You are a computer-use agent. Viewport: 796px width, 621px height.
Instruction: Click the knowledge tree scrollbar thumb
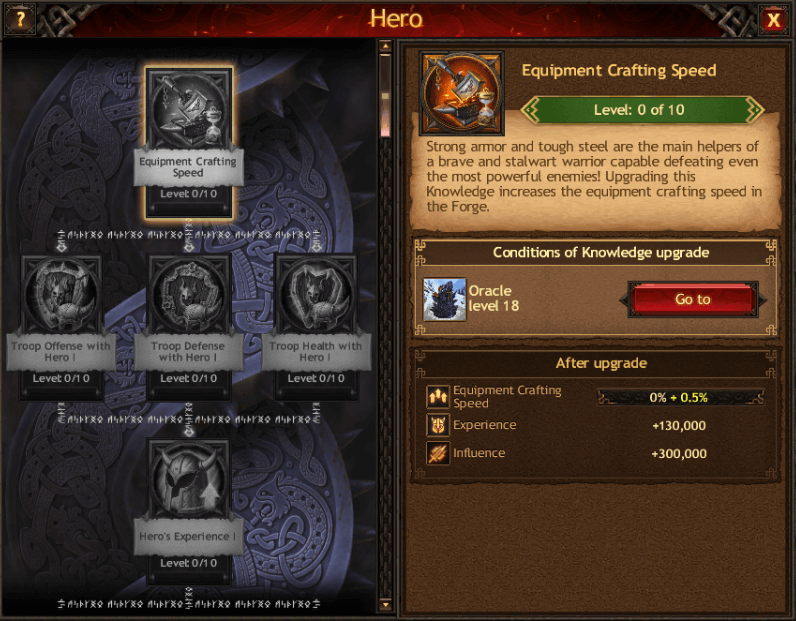tap(385, 95)
